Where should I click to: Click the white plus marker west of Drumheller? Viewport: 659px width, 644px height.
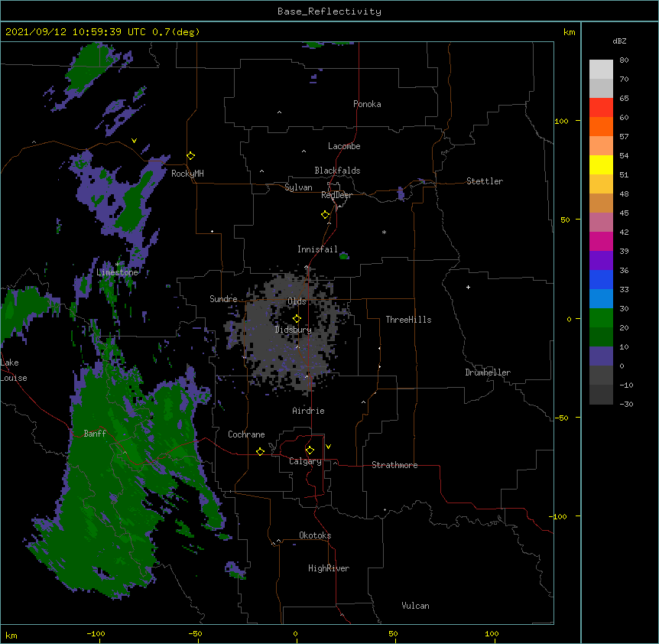coord(468,287)
